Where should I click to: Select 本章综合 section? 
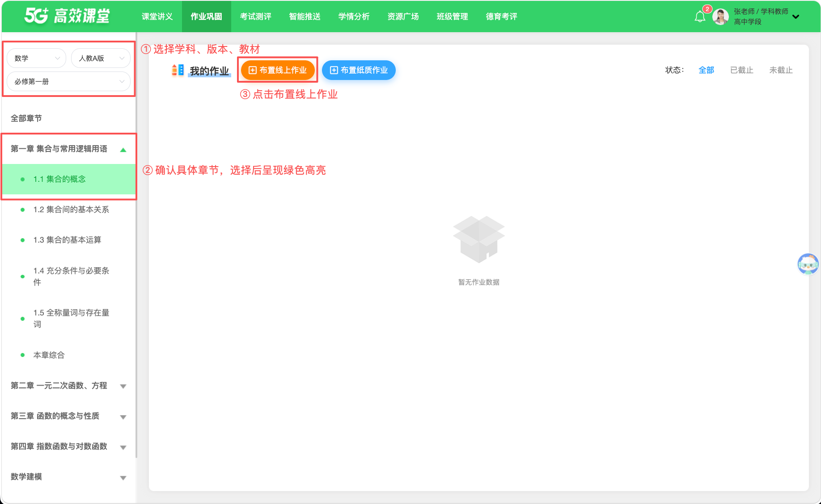69,355
